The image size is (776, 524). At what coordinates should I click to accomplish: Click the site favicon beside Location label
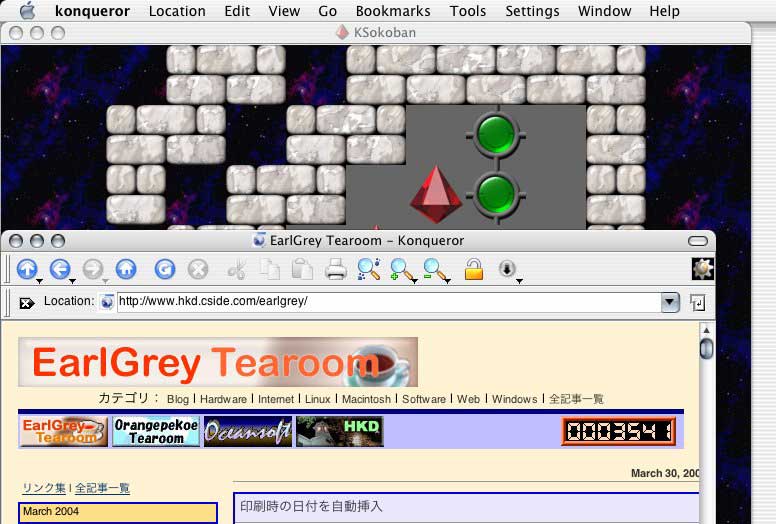(x=107, y=302)
